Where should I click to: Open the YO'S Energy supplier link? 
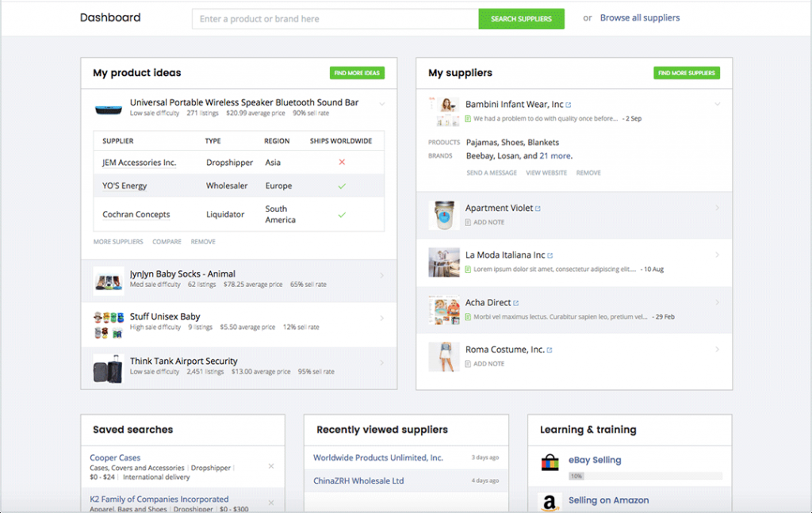(124, 186)
